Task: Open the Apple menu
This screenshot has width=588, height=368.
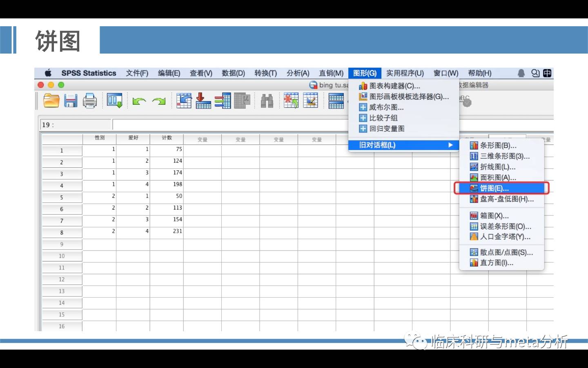Action: point(48,73)
